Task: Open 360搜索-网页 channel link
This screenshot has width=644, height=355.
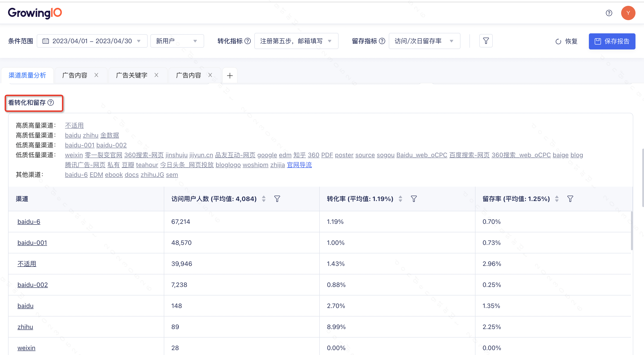Action: (144, 155)
